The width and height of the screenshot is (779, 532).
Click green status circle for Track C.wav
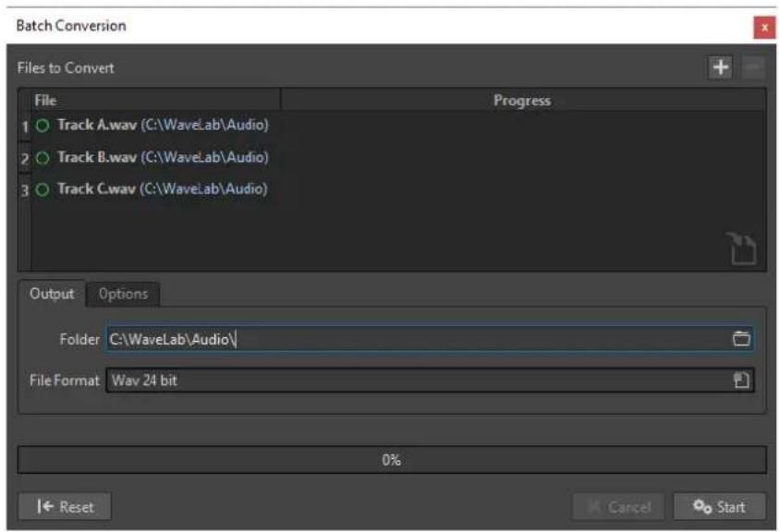pyautogui.click(x=43, y=189)
